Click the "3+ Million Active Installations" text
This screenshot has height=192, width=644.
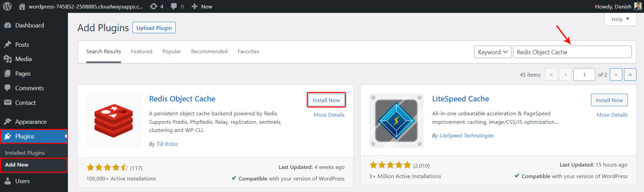coord(405,177)
